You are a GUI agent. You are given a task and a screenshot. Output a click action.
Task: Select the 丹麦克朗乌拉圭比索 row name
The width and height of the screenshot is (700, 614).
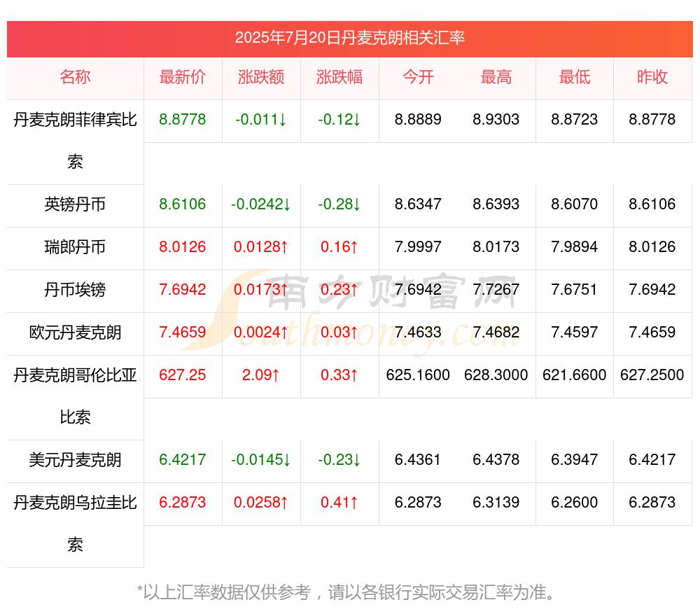pyautogui.click(x=75, y=524)
